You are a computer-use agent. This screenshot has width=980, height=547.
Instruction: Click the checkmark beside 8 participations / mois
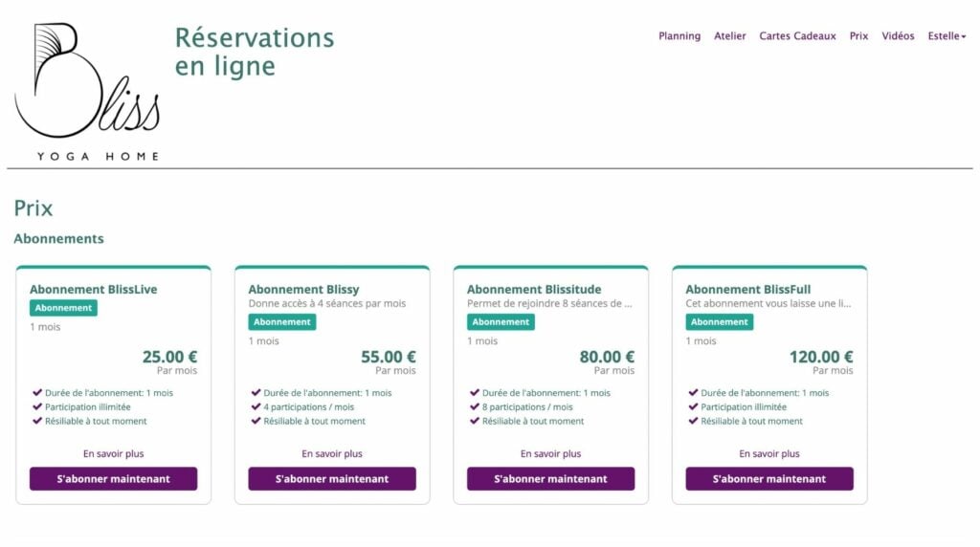(475, 406)
